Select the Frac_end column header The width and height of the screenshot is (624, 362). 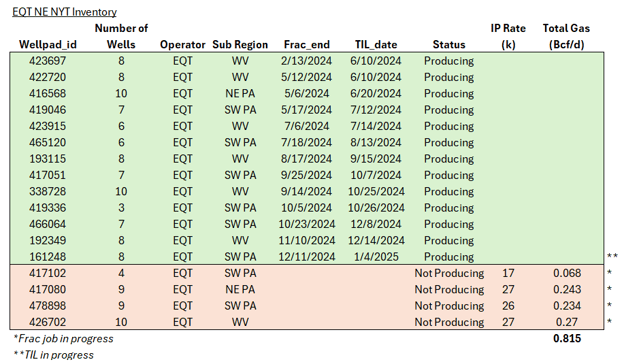point(306,45)
